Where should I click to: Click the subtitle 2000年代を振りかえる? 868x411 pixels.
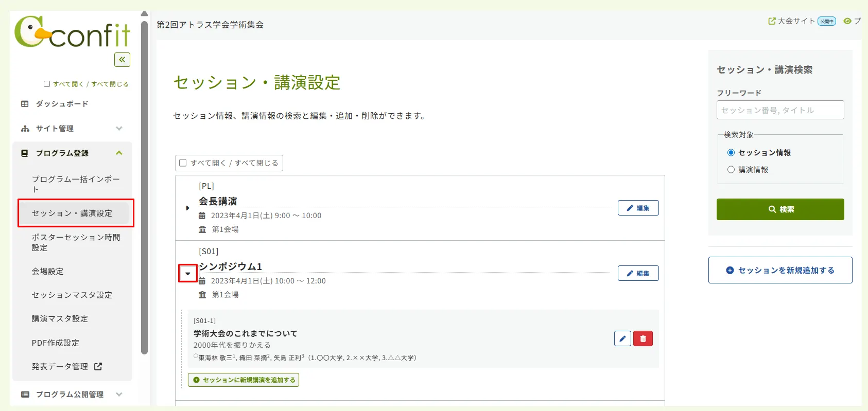[x=232, y=345]
